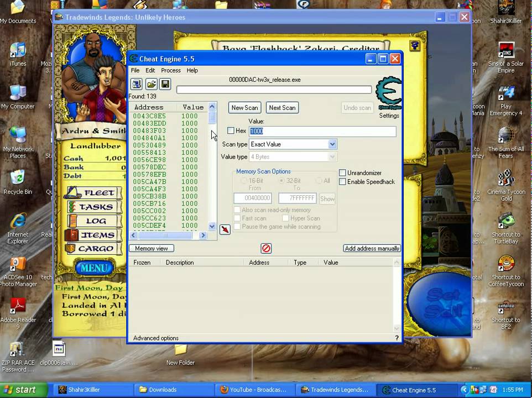Select the 16-Bit radio option
The height and width of the screenshot is (398, 532).
tap(243, 181)
